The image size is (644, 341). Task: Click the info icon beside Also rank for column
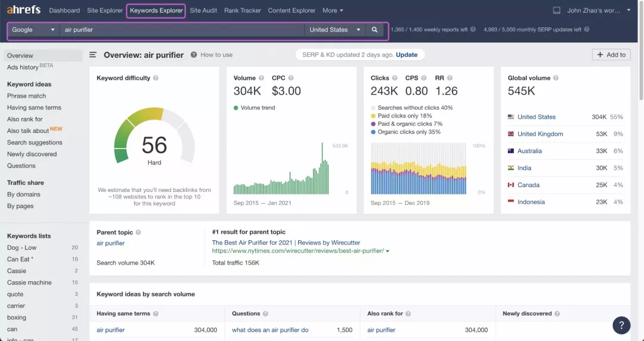(408, 314)
